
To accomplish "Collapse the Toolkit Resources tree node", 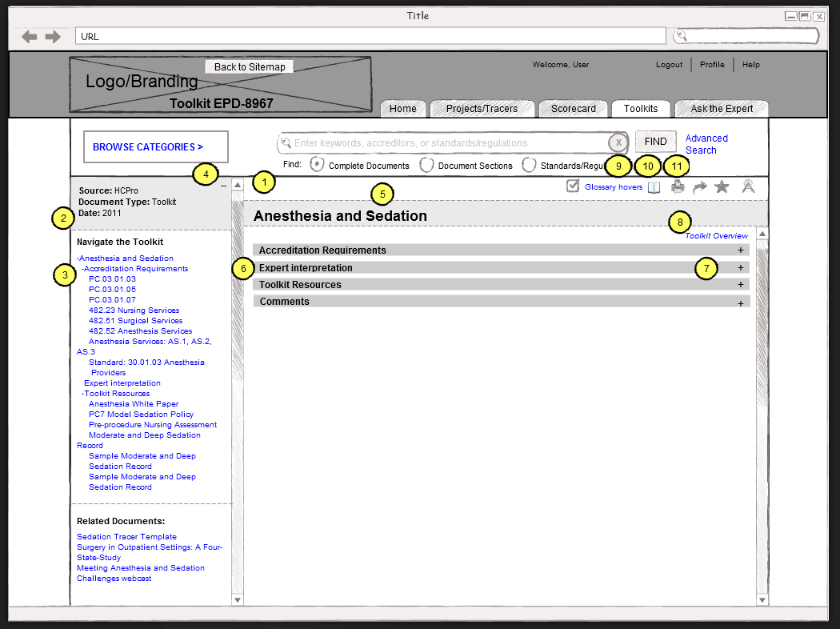I will click(x=82, y=394).
